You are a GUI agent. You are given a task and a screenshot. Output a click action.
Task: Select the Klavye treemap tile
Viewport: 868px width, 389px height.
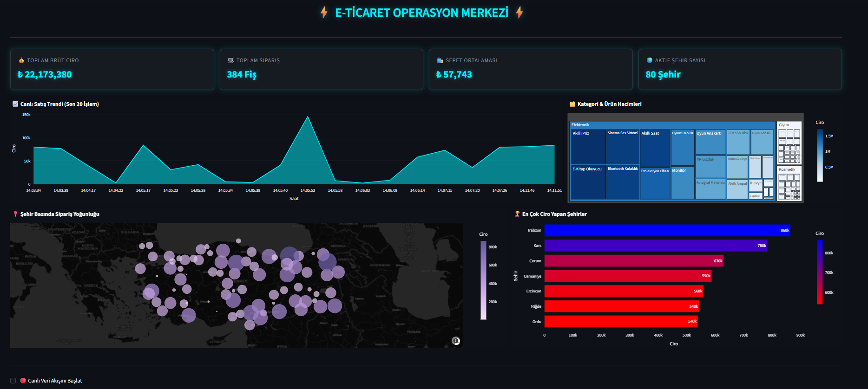click(756, 186)
